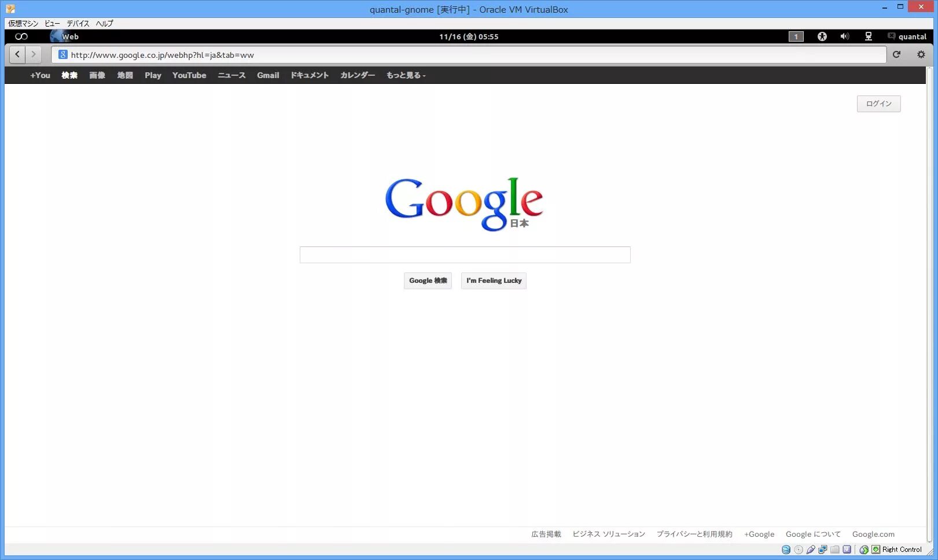Open the quantal user menu
This screenshot has width=938, height=560.
tap(913, 36)
